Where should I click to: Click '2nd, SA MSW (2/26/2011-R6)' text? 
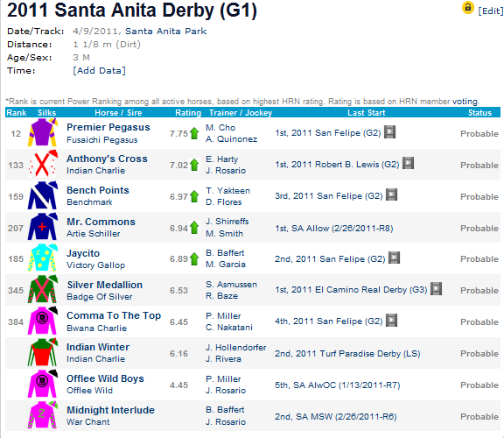(336, 417)
